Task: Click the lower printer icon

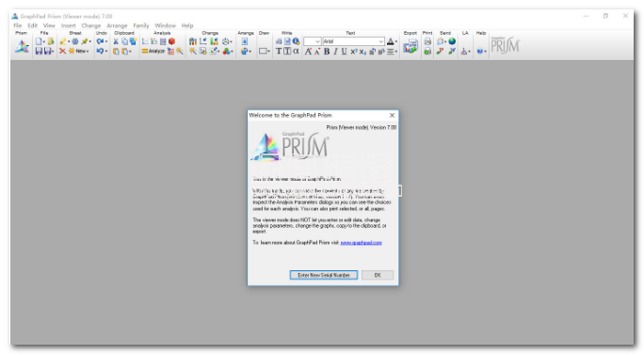Action: click(x=427, y=52)
